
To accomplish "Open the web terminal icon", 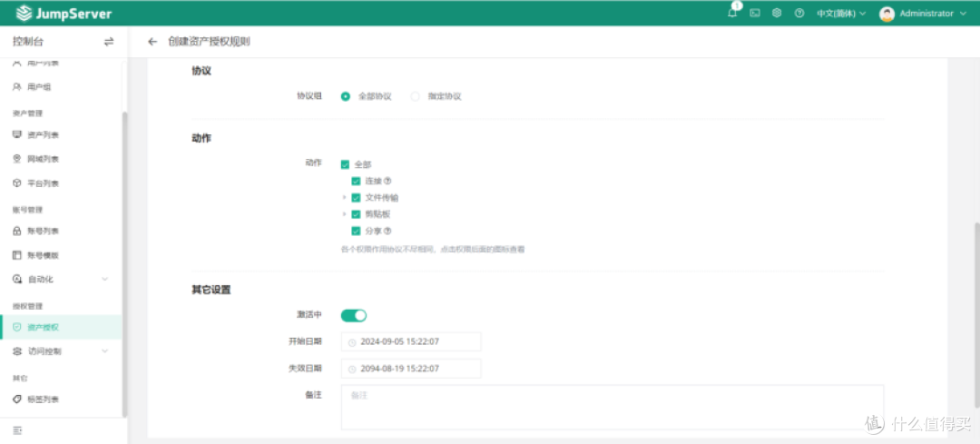I will [x=755, y=13].
